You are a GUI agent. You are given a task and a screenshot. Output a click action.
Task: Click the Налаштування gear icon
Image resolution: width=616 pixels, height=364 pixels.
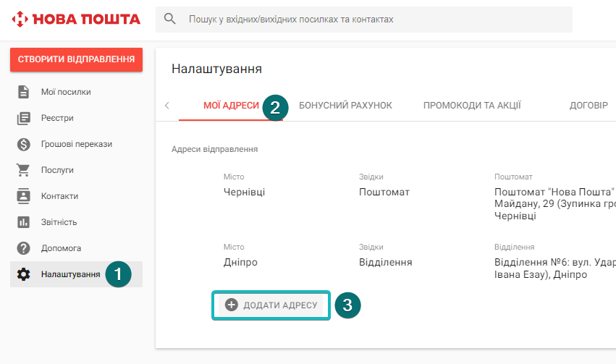pos(24,274)
